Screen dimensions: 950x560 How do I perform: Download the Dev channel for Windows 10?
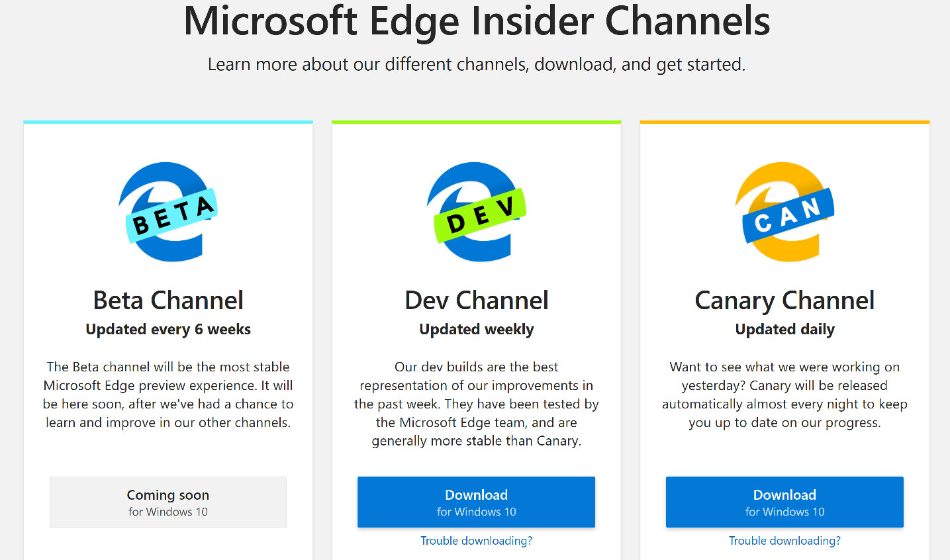coord(476,502)
